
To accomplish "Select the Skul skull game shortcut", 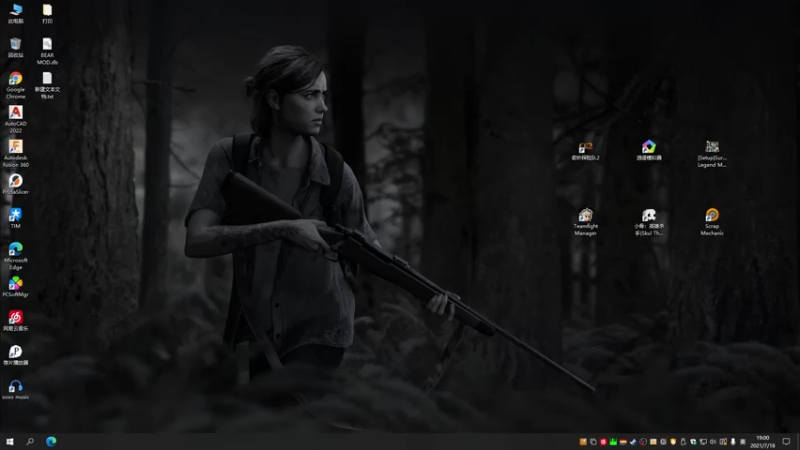I will [649, 222].
